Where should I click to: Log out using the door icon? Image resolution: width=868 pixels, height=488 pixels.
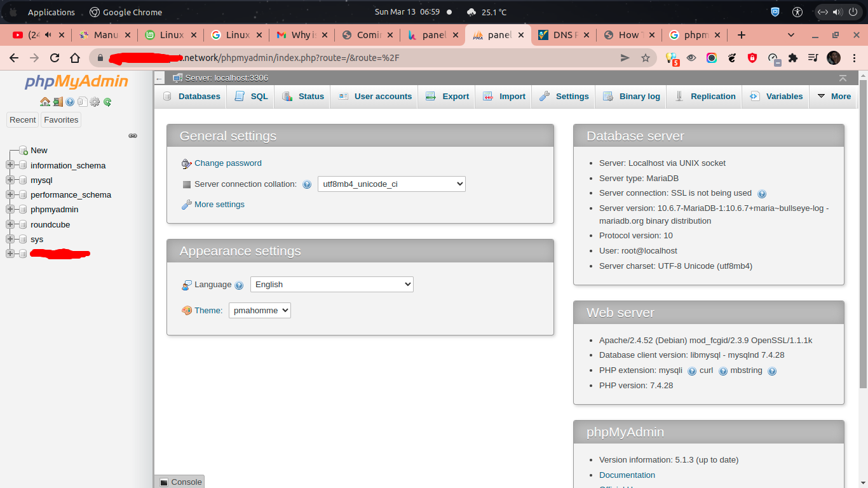[58, 102]
